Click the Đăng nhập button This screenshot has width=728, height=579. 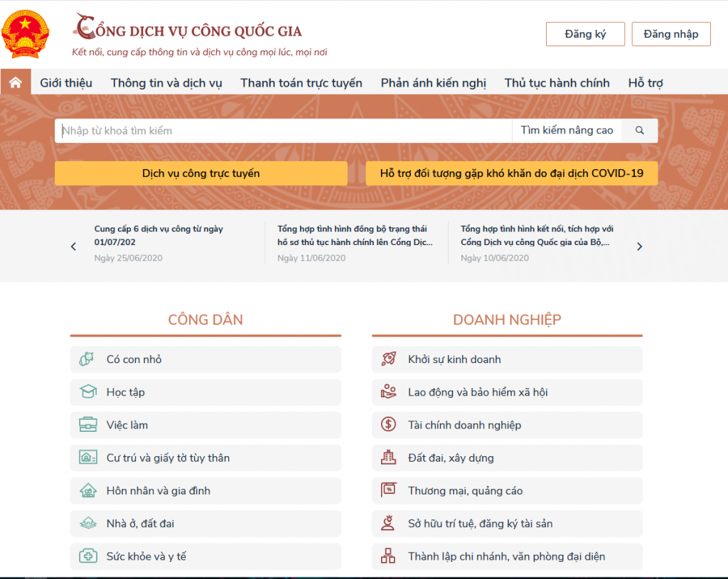click(x=670, y=34)
